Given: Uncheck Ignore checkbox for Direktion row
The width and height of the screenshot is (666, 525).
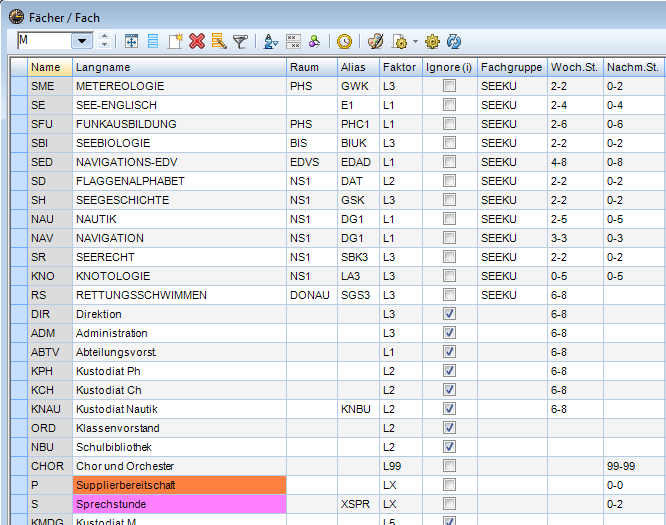Looking at the screenshot, I should pyautogui.click(x=450, y=314).
